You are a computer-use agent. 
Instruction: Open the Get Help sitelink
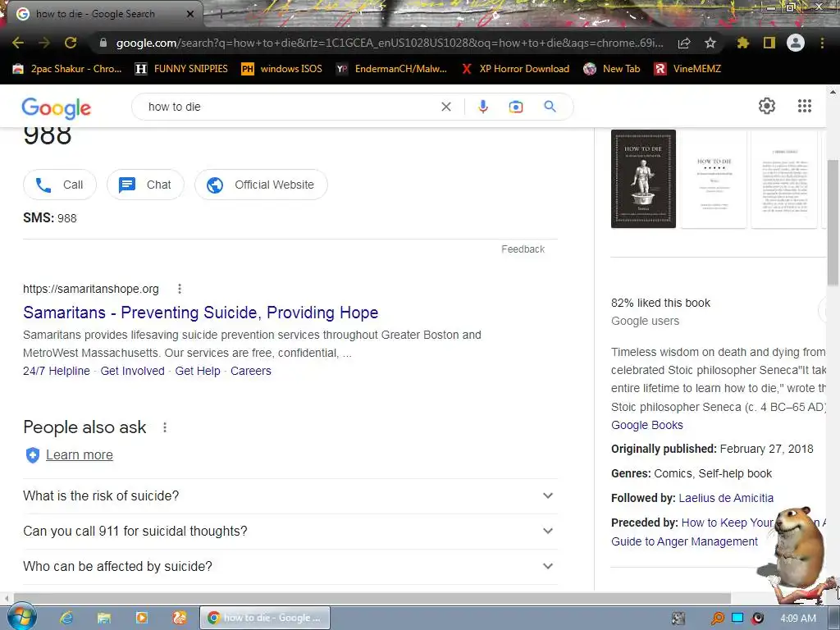pyautogui.click(x=198, y=371)
